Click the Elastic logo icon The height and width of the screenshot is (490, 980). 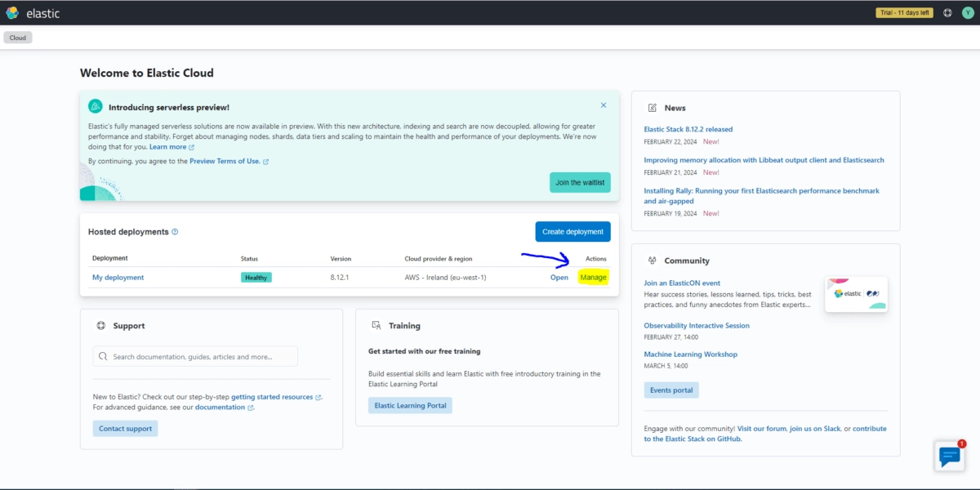click(12, 13)
